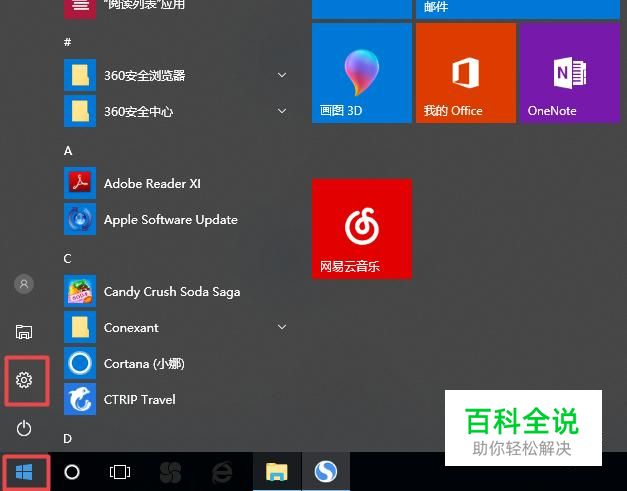Open Candy Crush Soda Saga icon
The width and height of the screenshot is (627, 491).
pos(80,291)
